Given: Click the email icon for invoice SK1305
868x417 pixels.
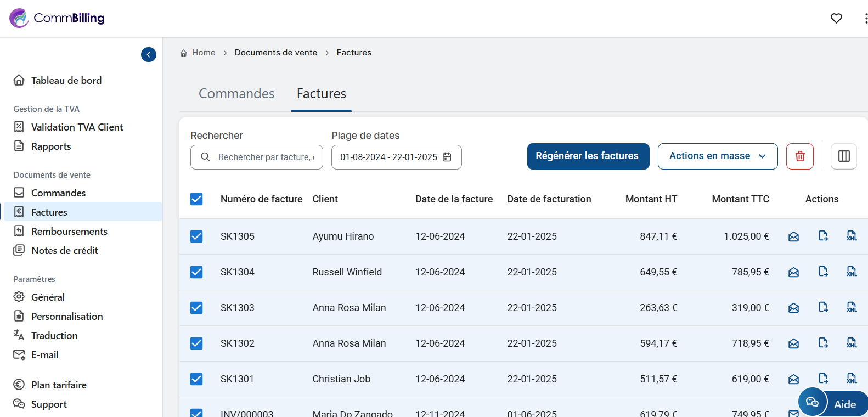Looking at the screenshot, I should pyautogui.click(x=793, y=236).
